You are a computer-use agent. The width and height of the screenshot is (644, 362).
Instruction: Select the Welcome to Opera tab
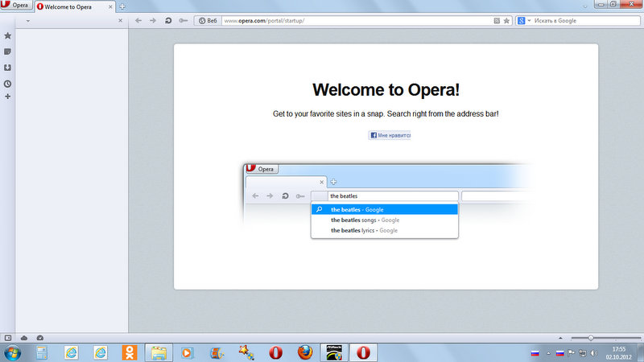tap(74, 7)
